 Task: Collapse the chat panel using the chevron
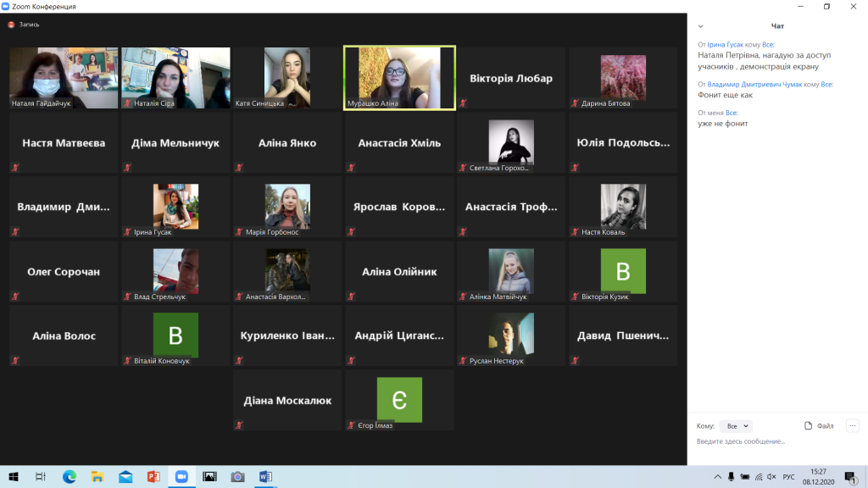[x=700, y=26]
